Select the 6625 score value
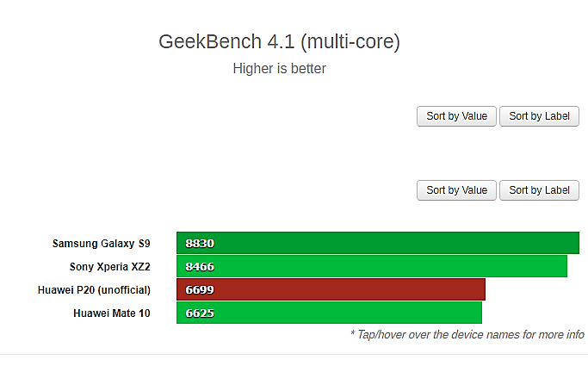The width and height of the screenshot is (588, 366). pyautogui.click(x=200, y=313)
